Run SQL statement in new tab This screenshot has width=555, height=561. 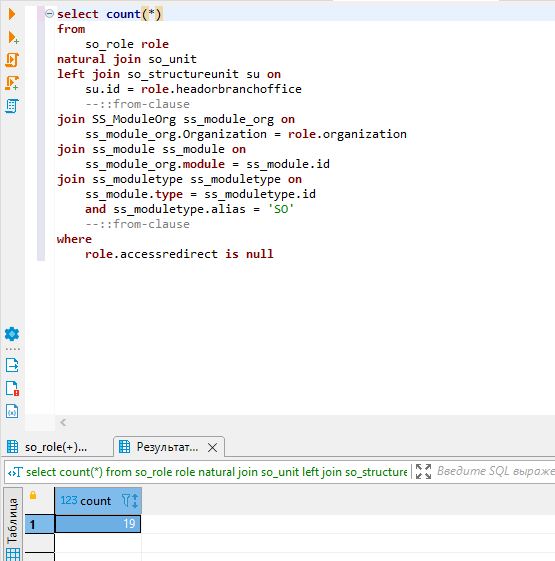coord(13,38)
